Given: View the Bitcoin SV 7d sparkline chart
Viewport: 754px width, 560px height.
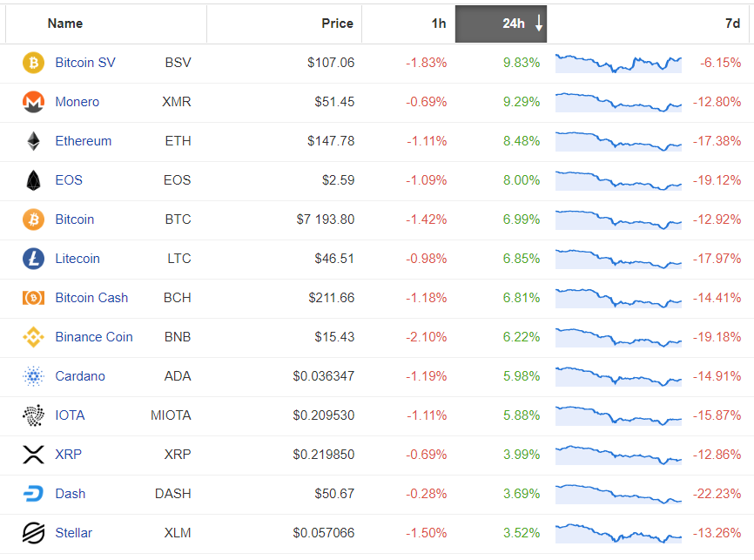Looking at the screenshot, I should [618, 63].
